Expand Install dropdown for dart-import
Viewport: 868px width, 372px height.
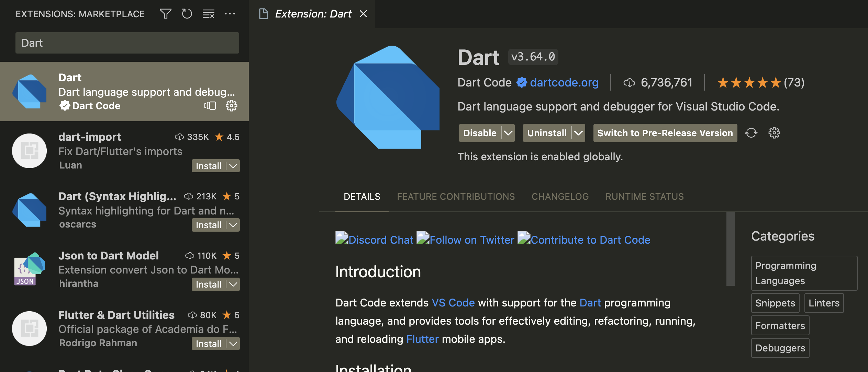(233, 166)
